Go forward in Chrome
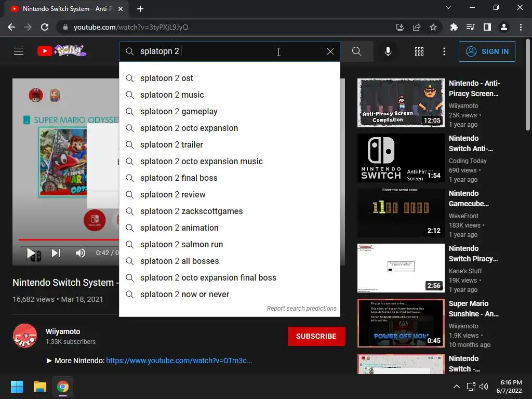The image size is (532, 399). [28, 27]
